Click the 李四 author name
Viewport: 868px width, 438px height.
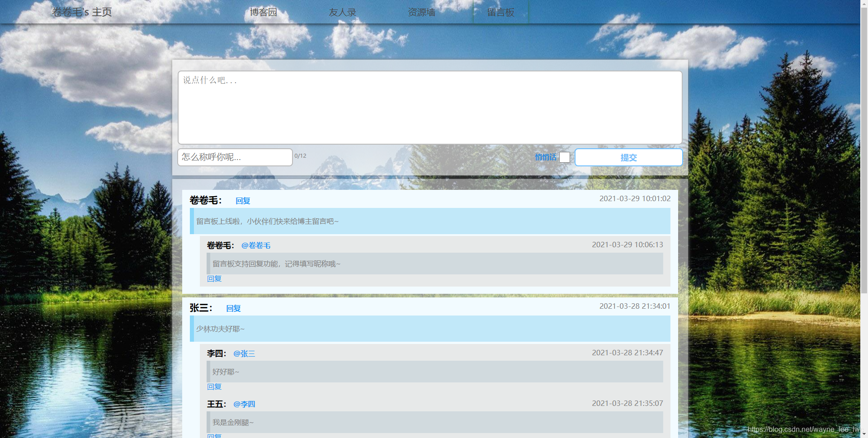(216, 353)
